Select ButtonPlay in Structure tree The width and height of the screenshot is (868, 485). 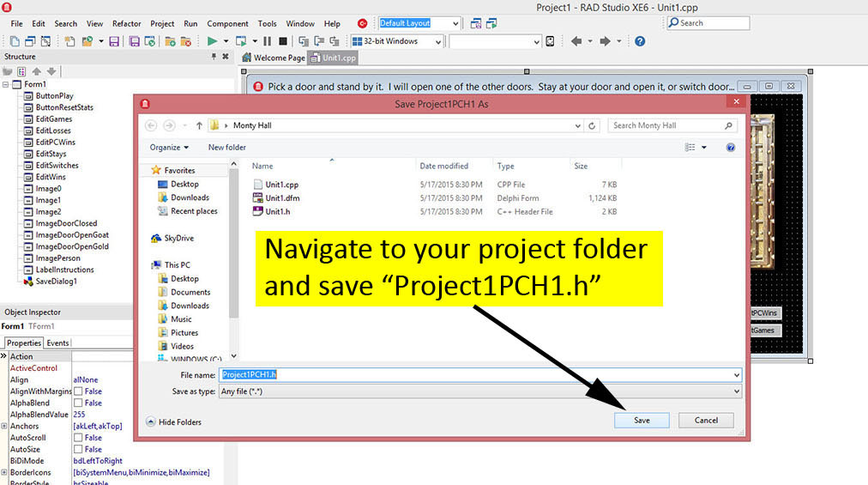[x=54, y=96]
